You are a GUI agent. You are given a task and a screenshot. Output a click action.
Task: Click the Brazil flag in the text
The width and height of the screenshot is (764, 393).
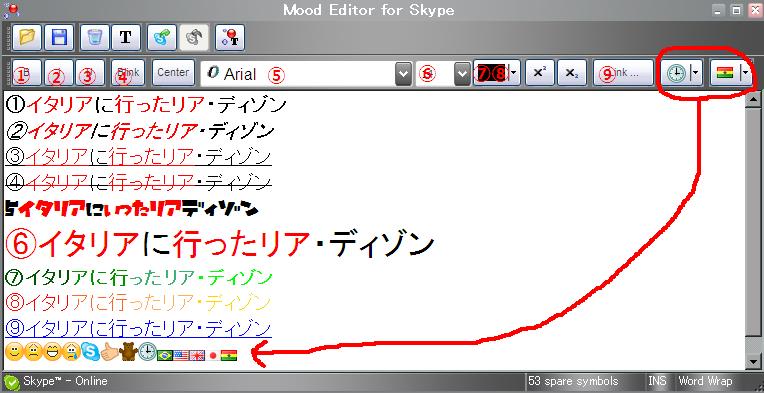(x=165, y=356)
